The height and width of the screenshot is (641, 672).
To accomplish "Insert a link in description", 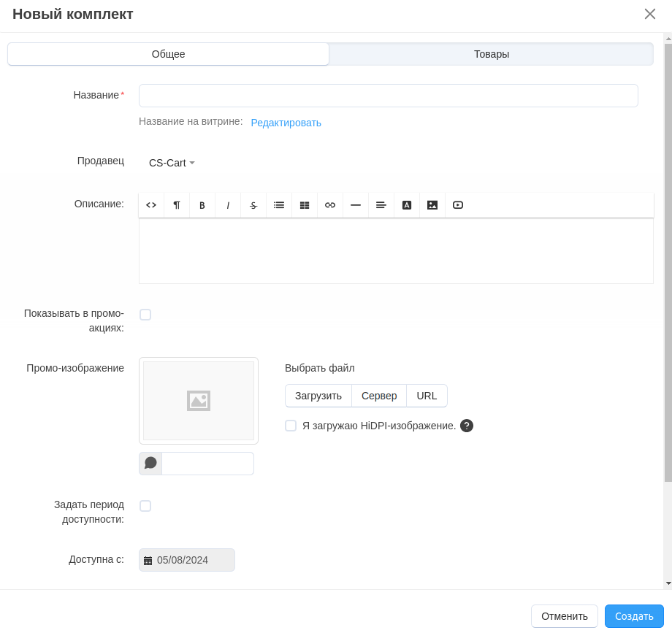I will pos(330,205).
